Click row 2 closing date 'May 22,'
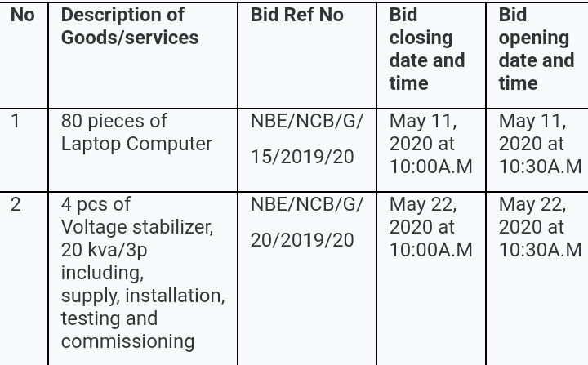The width and height of the screenshot is (588, 365). click(x=423, y=205)
